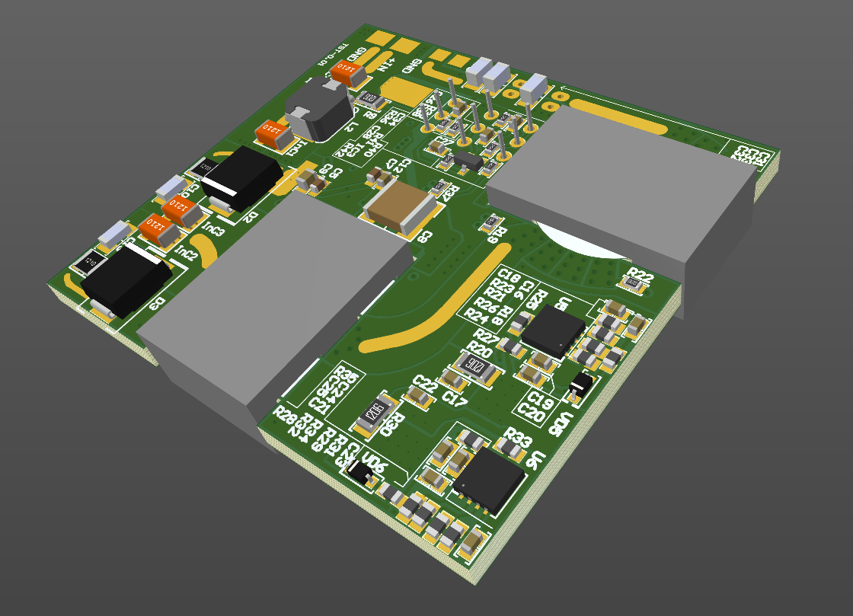Click the small VD6 diode
Screen dimensions: 853x616
click(361, 472)
